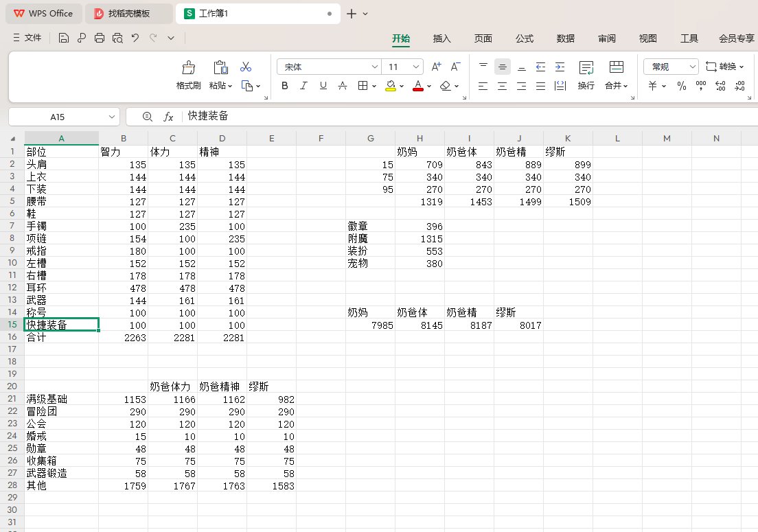Click the Print icon in quick toolbar
758x532 pixels.
(x=100, y=38)
